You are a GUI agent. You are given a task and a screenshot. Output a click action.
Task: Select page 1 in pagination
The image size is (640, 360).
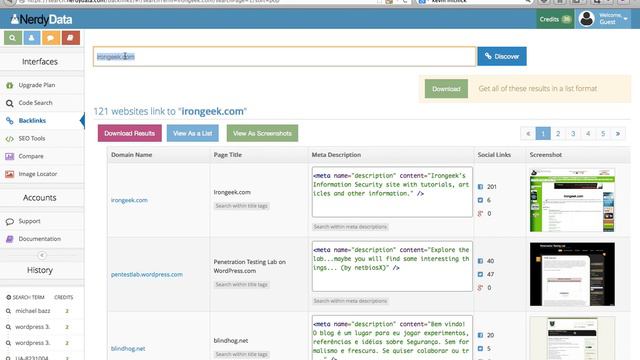click(543, 133)
